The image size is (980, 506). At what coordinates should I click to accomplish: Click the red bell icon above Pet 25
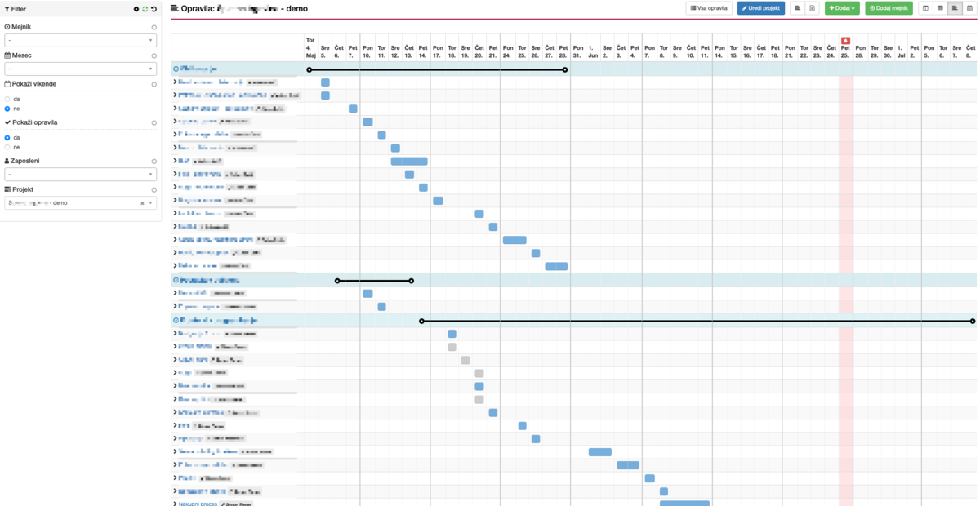pos(845,40)
